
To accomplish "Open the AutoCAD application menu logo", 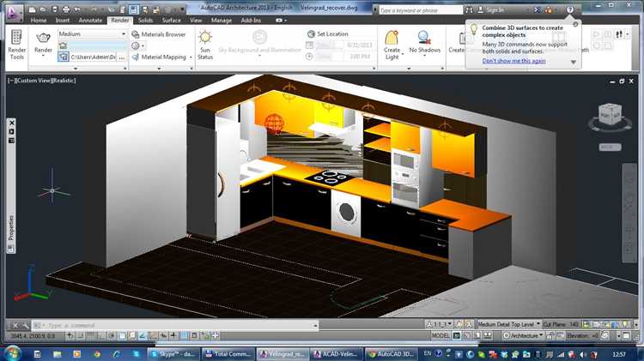I will [14, 13].
